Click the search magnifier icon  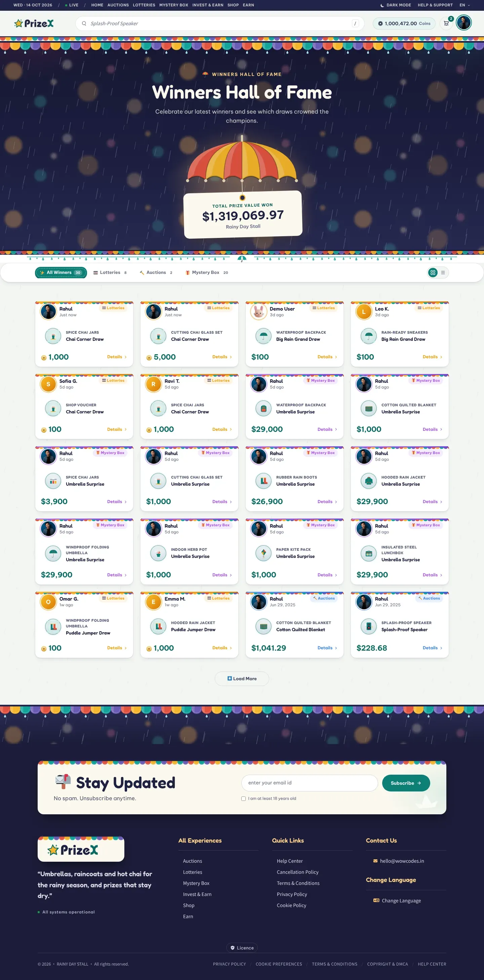coord(84,24)
